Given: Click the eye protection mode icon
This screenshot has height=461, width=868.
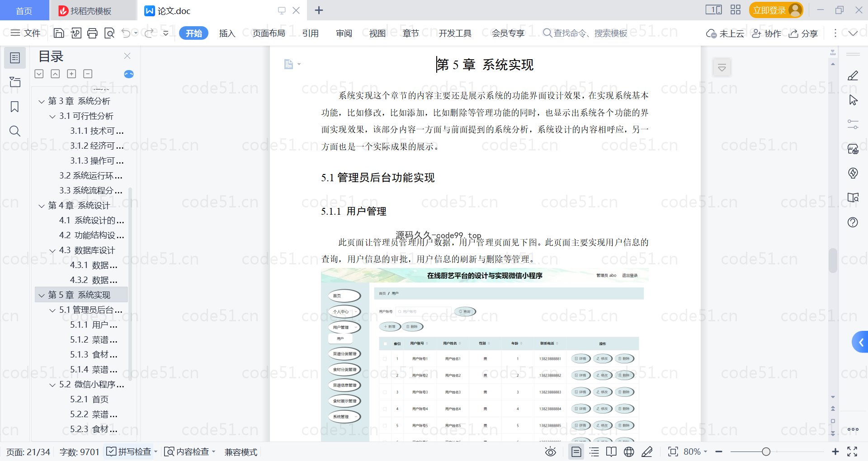Looking at the screenshot, I should click(551, 452).
